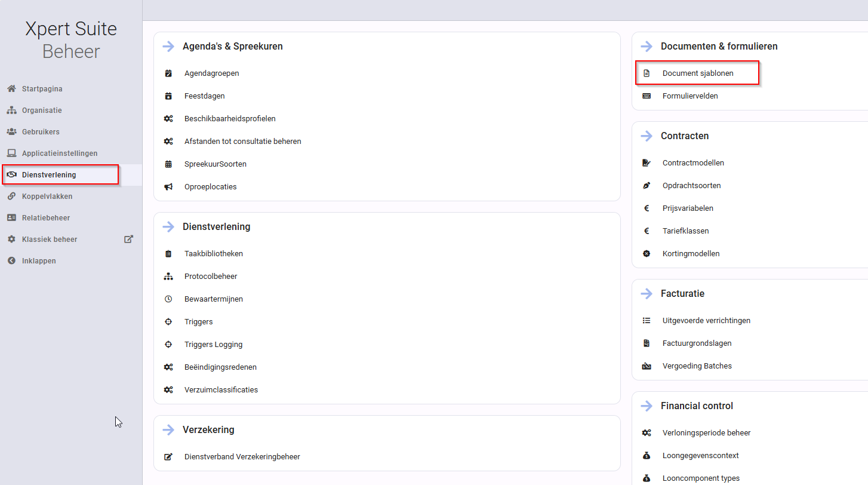Click the calendar grid icon beside SpreekuurSoorten
The image size is (868, 485).
(168, 164)
